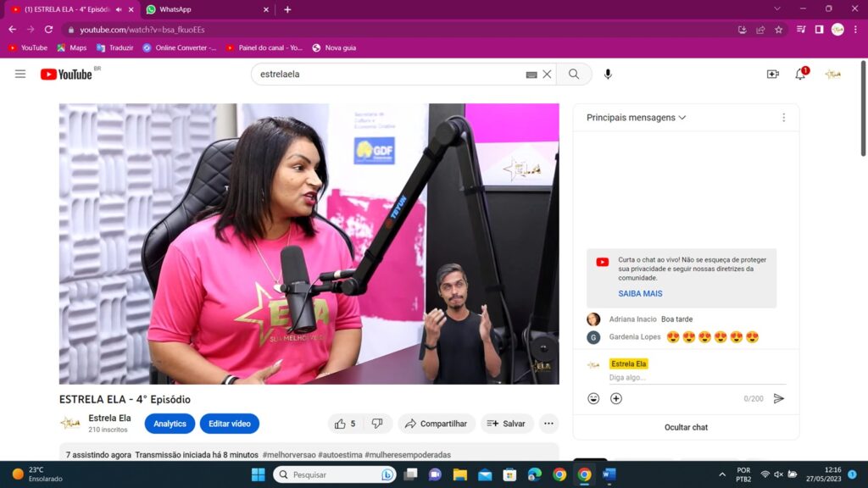Clear the search box text
Image resolution: width=868 pixels, height=488 pixels.
pyautogui.click(x=547, y=74)
